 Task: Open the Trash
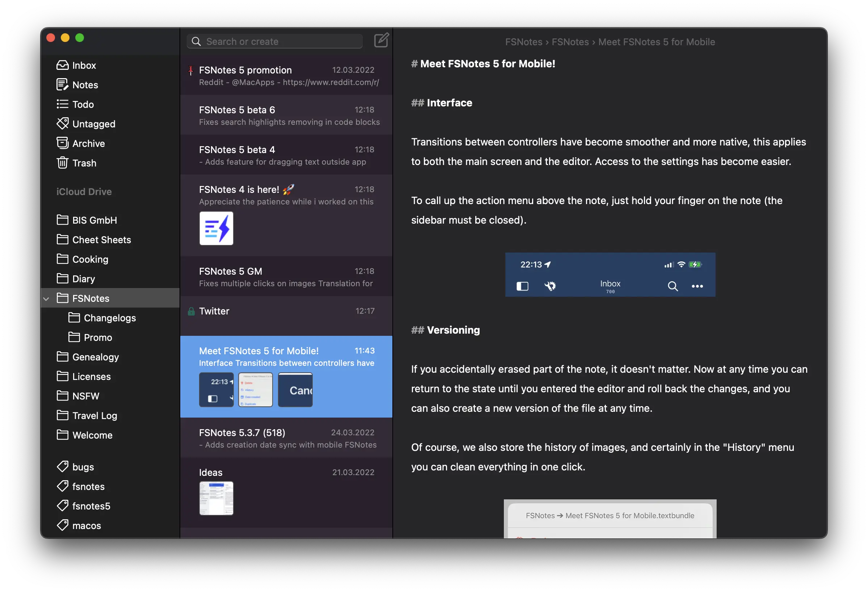(110, 163)
